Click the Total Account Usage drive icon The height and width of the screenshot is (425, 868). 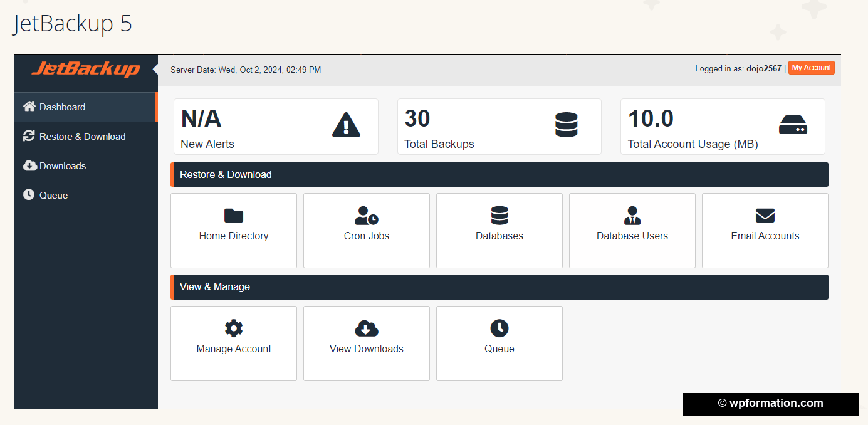click(793, 125)
